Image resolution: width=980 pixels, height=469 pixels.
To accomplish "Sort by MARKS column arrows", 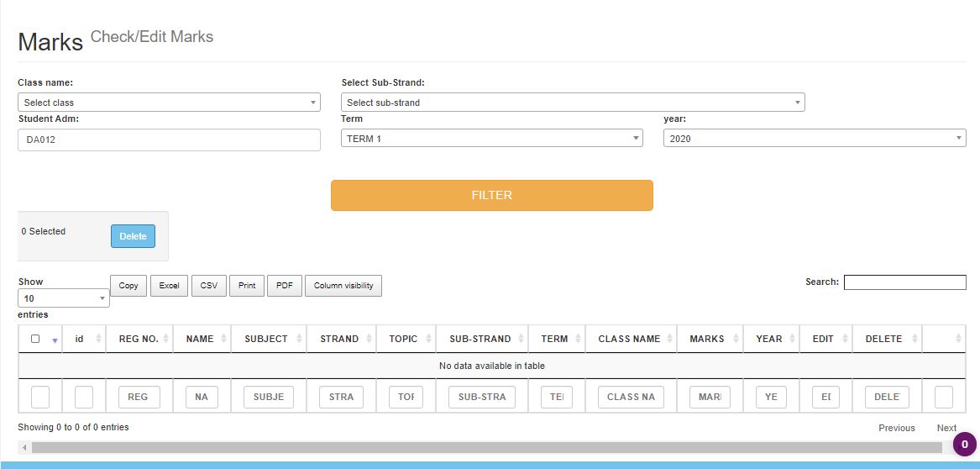I will tap(735, 339).
